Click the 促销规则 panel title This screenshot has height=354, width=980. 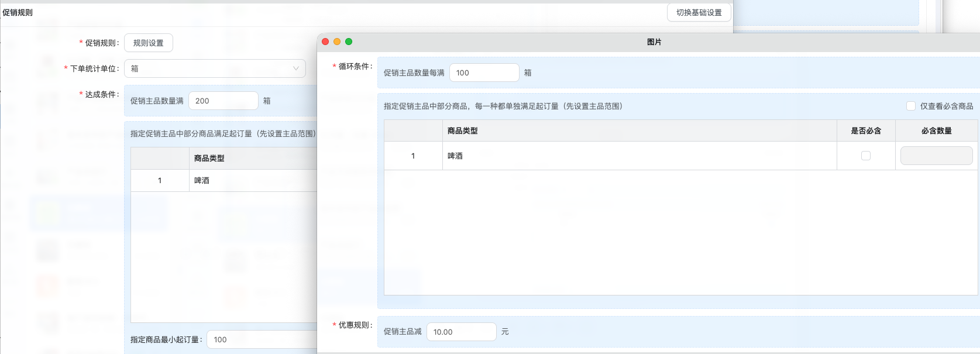click(x=18, y=12)
